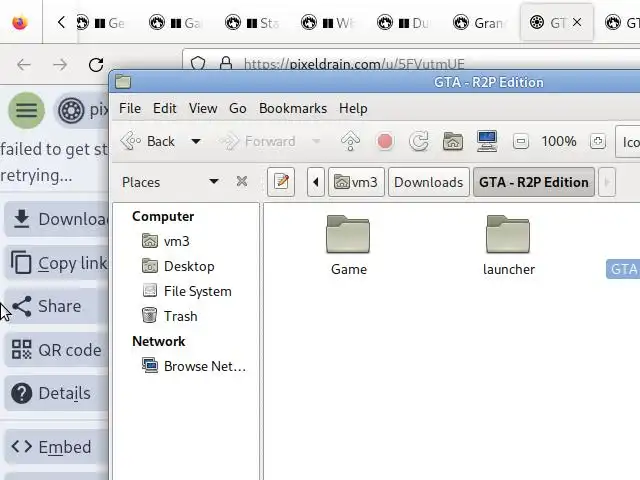
Task: Go back in Firefox
Action: click(24, 64)
